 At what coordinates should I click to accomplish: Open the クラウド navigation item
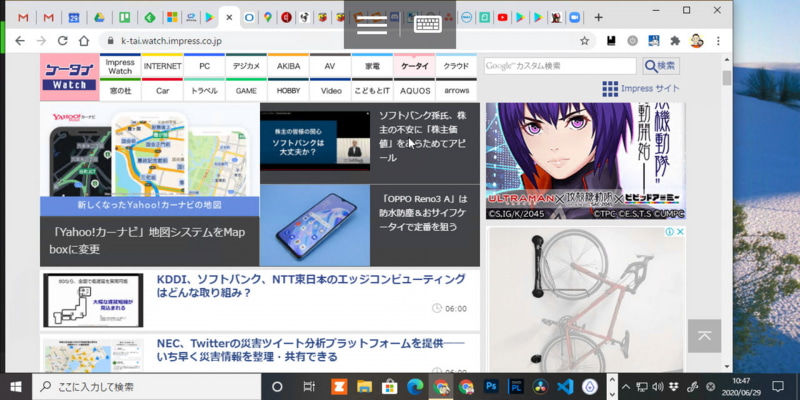[x=456, y=66]
